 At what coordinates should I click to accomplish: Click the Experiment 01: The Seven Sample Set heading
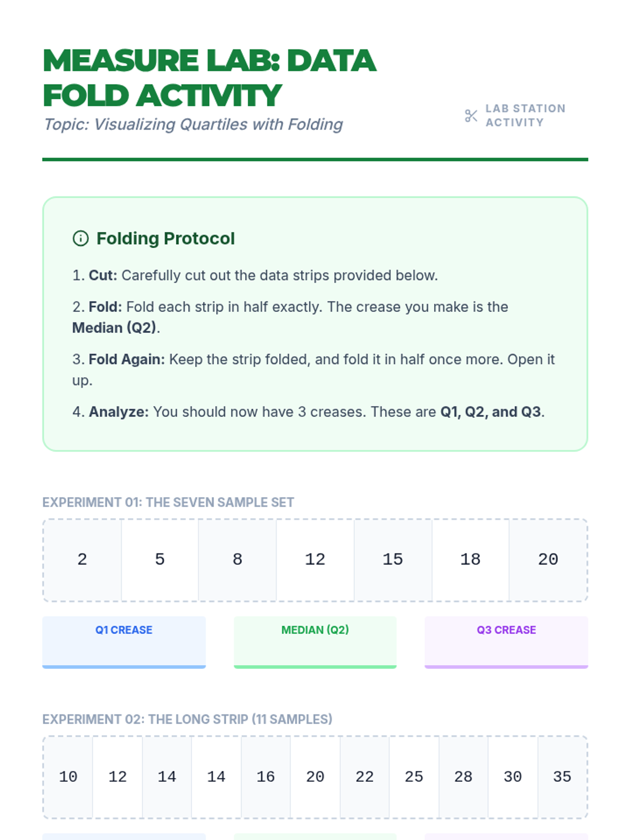[168, 502]
